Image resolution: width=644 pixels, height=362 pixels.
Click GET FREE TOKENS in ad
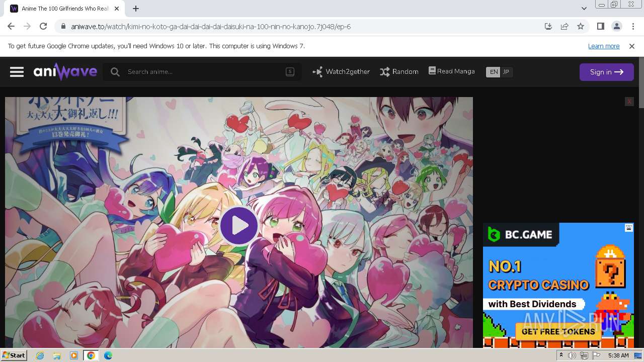(x=558, y=332)
